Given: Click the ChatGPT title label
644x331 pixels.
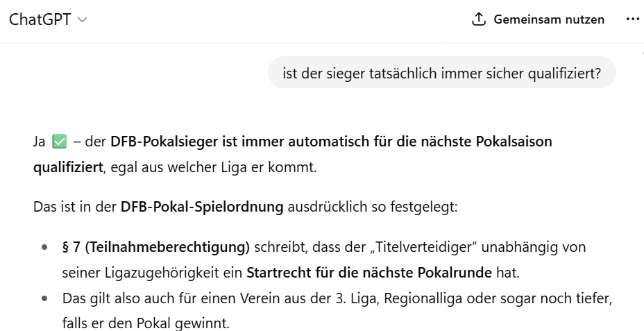Looking at the screenshot, I should (x=40, y=19).
